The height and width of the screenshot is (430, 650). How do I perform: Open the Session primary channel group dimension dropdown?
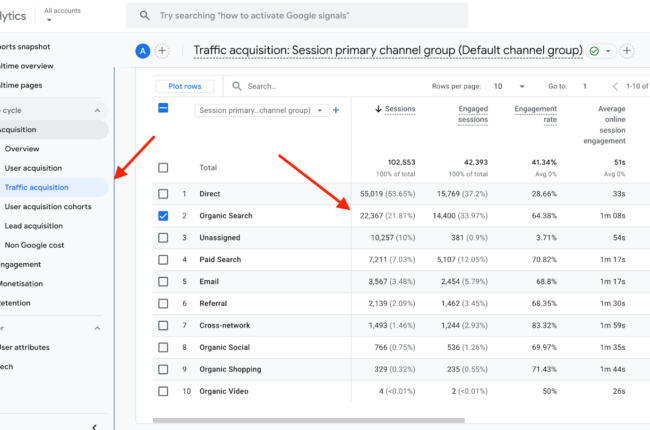pos(262,110)
